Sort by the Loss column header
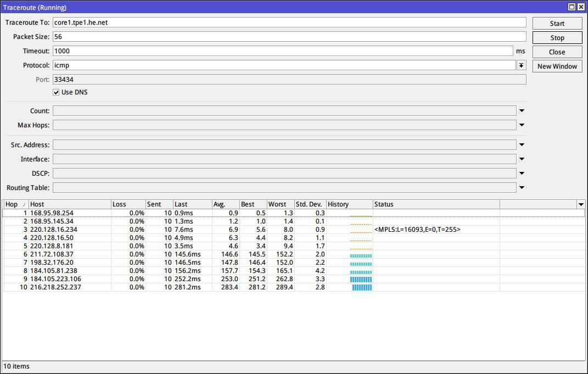 point(127,204)
